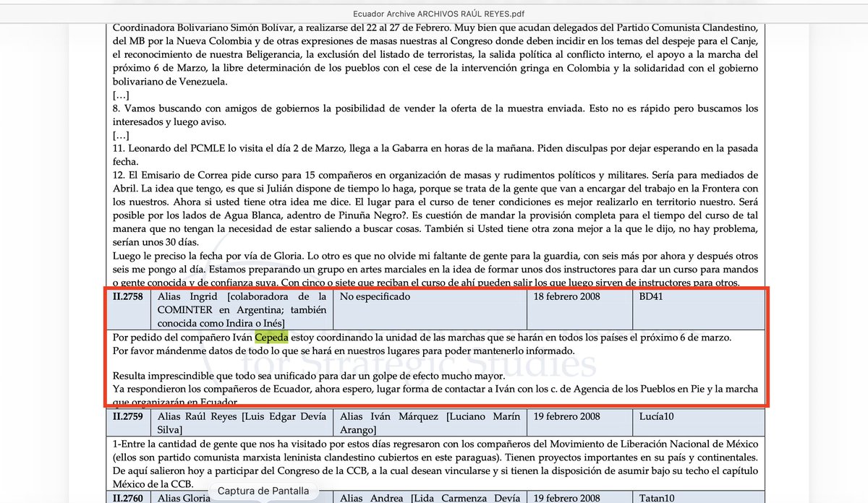
Task: Select entry number II.2759
Action: point(128,416)
